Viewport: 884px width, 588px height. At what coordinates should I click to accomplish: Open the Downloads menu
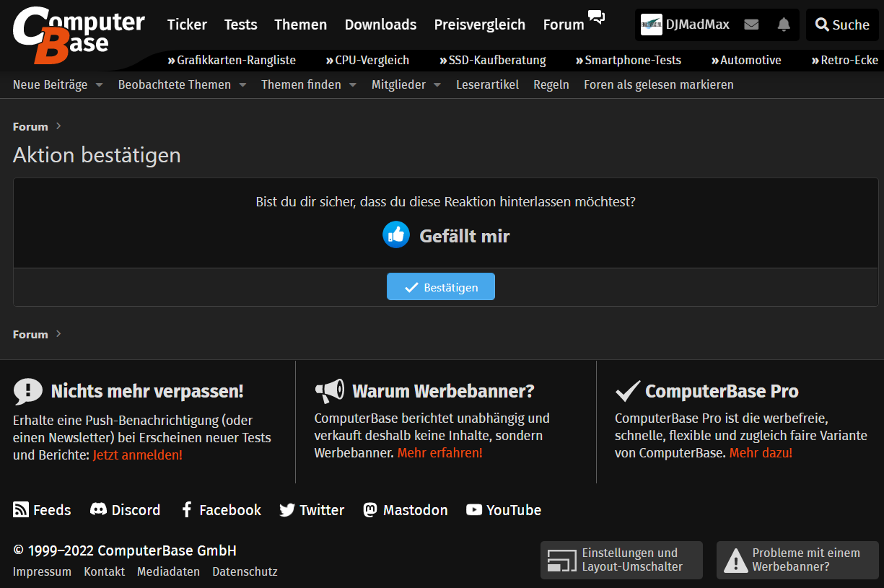[380, 25]
